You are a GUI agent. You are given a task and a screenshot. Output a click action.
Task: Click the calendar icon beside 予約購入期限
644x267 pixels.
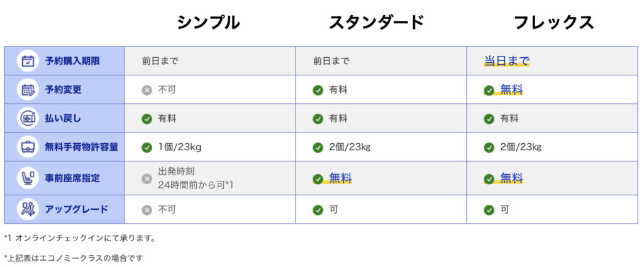click(28, 61)
